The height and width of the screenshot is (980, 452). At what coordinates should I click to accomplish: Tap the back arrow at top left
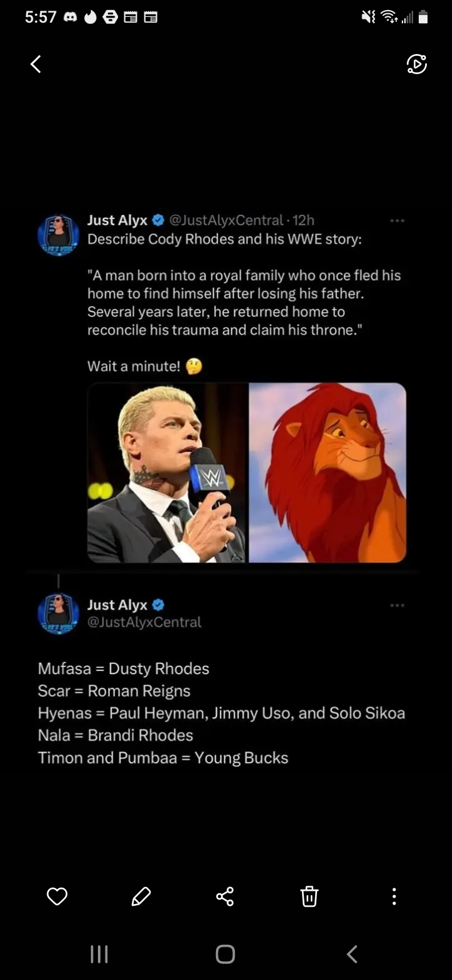pos(36,63)
